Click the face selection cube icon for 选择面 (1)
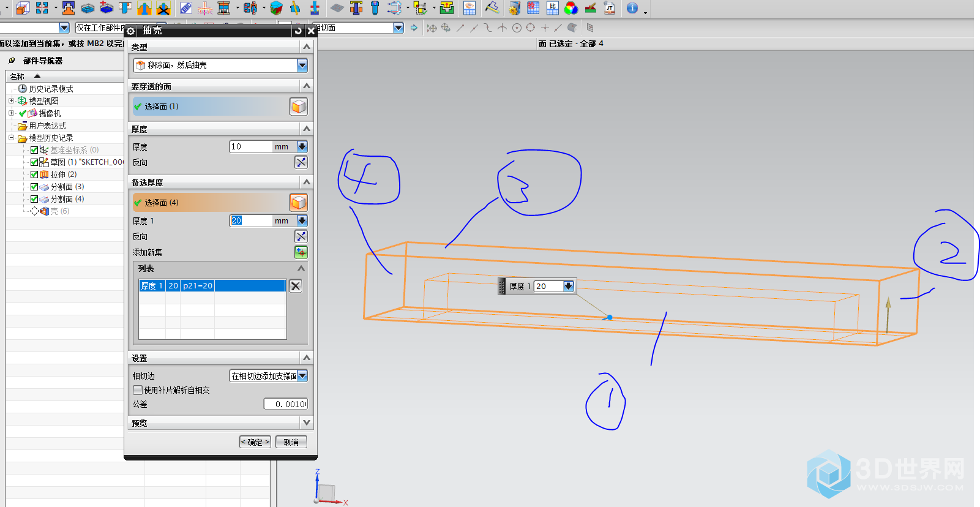This screenshot has width=980, height=507. (299, 107)
